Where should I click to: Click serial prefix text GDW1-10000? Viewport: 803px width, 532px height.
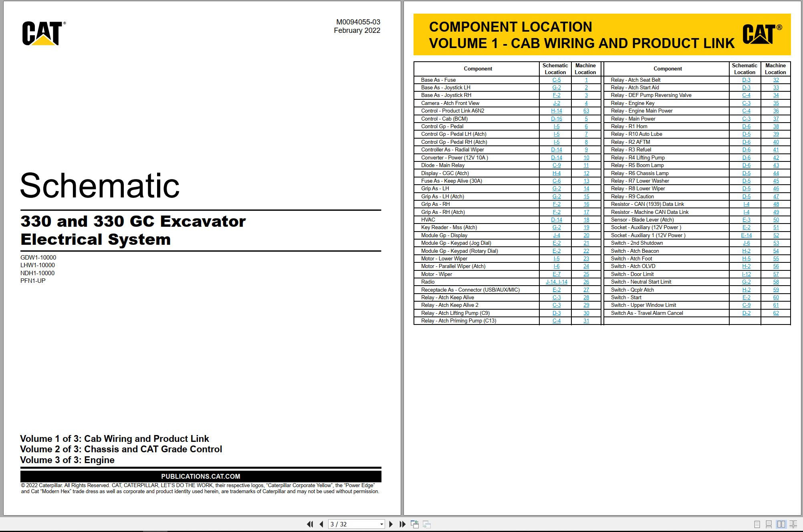point(38,258)
